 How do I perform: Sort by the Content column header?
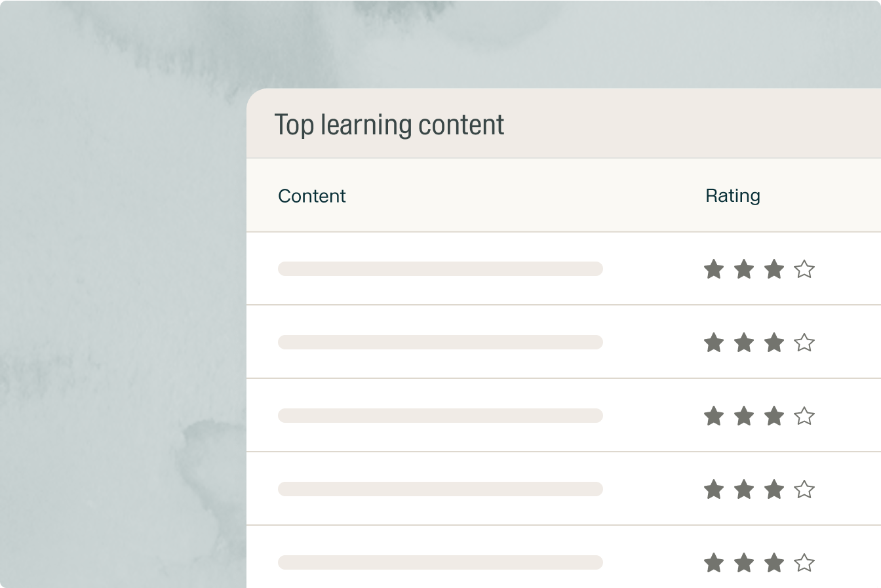coord(312,196)
